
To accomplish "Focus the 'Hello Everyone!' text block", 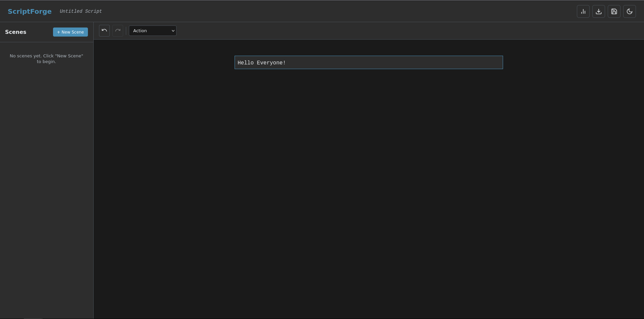I will 368,63.
